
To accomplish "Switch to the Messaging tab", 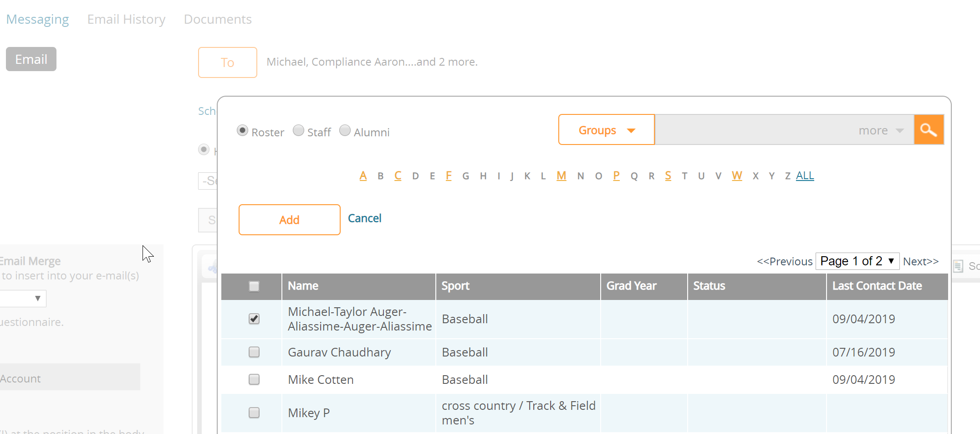I will coord(37,20).
